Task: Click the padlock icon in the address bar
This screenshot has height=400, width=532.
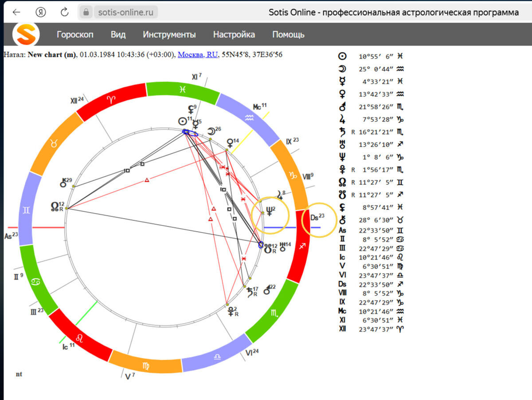Action: pyautogui.click(x=86, y=12)
